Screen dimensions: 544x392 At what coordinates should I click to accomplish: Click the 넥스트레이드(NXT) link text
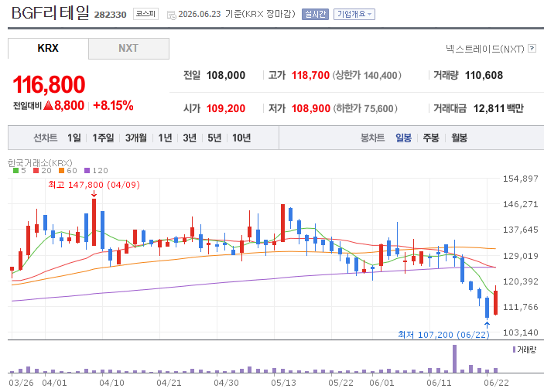coord(484,49)
